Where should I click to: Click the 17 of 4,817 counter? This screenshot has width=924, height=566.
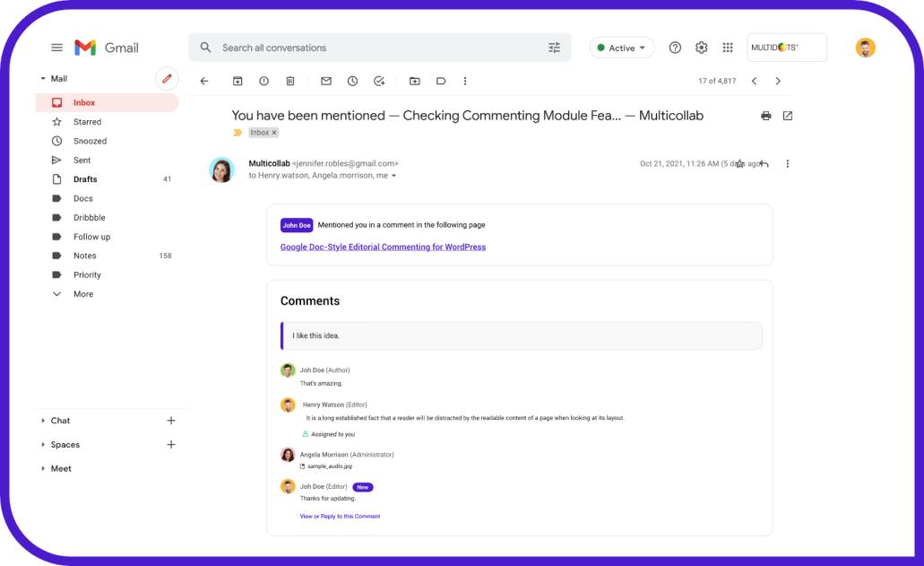click(717, 82)
